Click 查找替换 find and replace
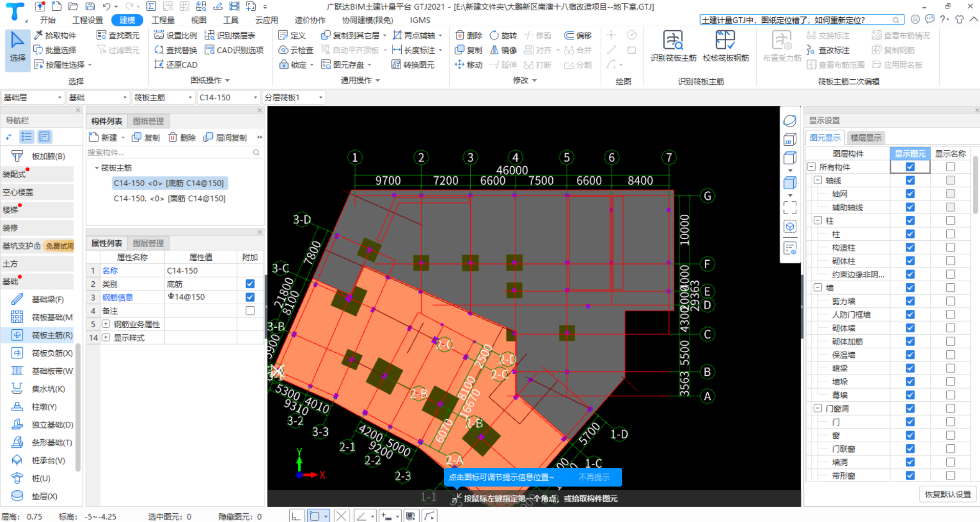This screenshot has width=980, height=522. (x=176, y=50)
